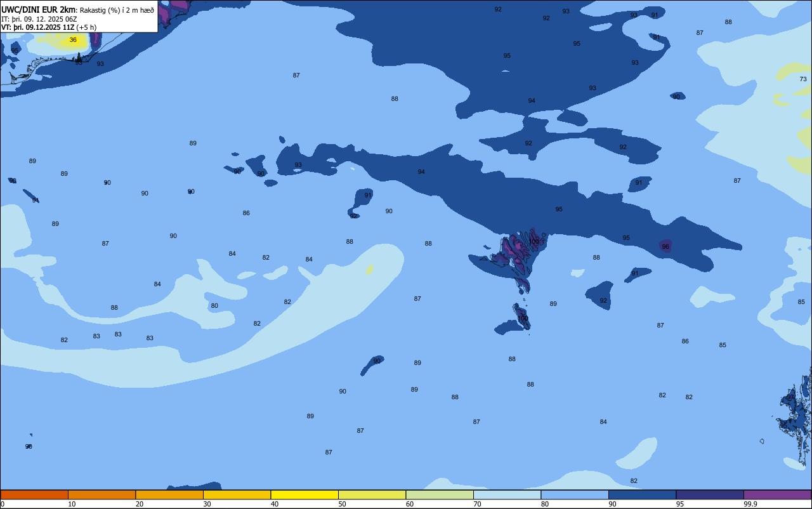Click the '99.9' legend tick label

[750, 504]
